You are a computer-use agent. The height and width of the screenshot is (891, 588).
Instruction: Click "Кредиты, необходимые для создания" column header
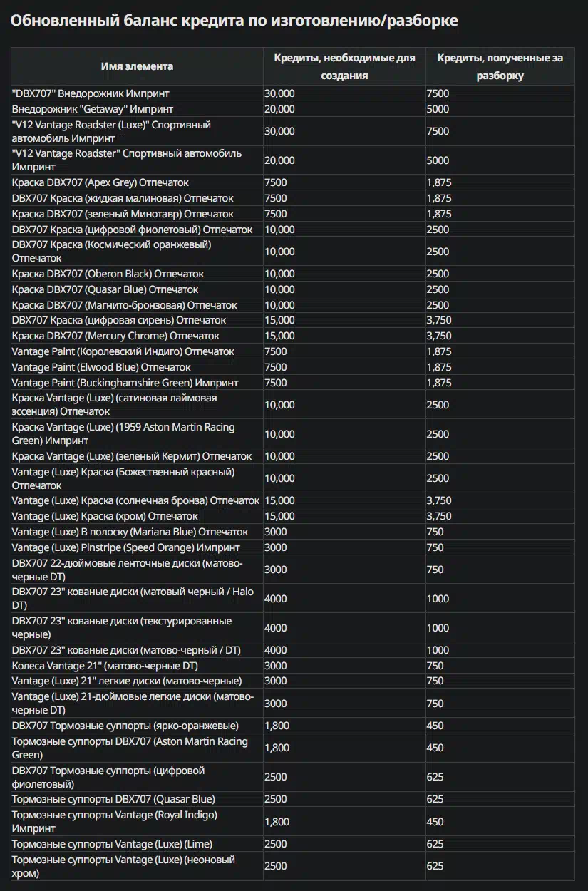[344, 66]
